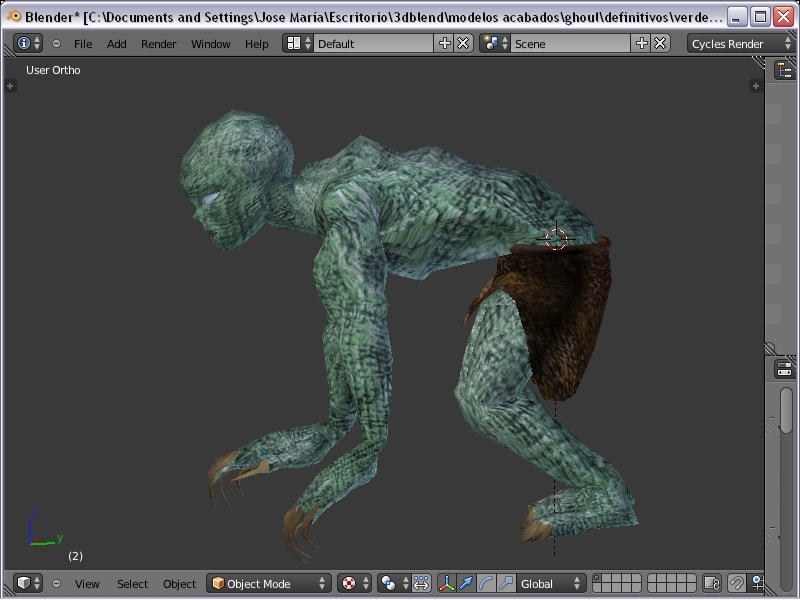Image resolution: width=800 pixels, height=600 pixels.
Task: Open the Cycles Render engine dropdown
Action: [740, 44]
